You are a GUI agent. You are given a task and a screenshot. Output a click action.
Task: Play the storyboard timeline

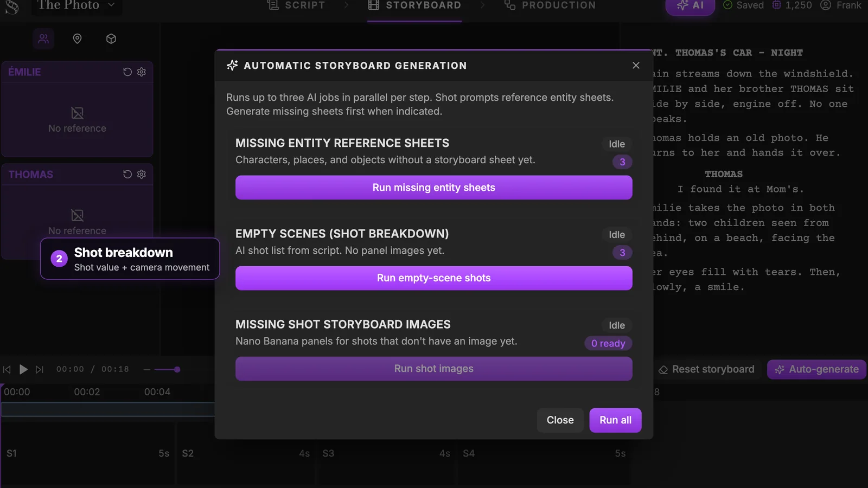[23, 369]
